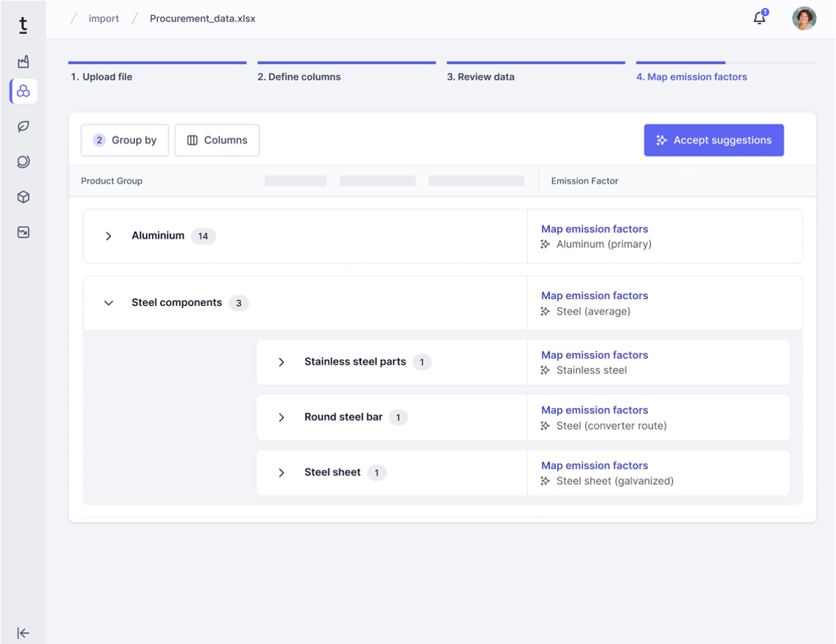The height and width of the screenshot is (644, 836).
Task: Open the user avatar profile menu
Action: click(x=804, y=18)
